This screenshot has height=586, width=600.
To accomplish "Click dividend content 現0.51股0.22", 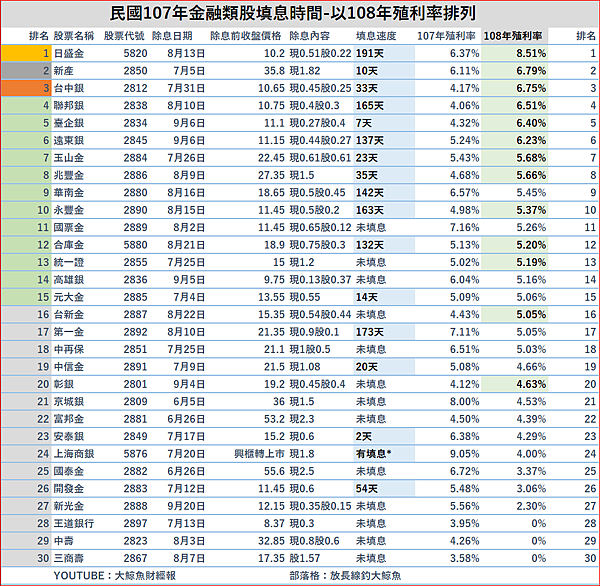I will [x=320, y=53].
